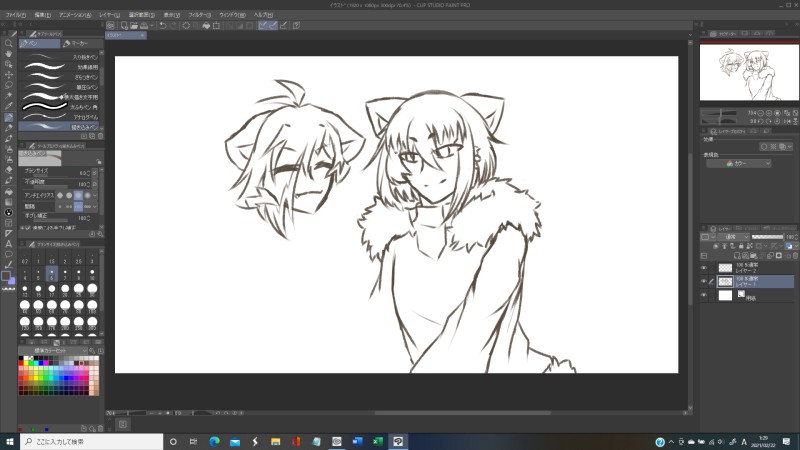
Task: Click the Undo arrow
Action: [x=163, y=26]
